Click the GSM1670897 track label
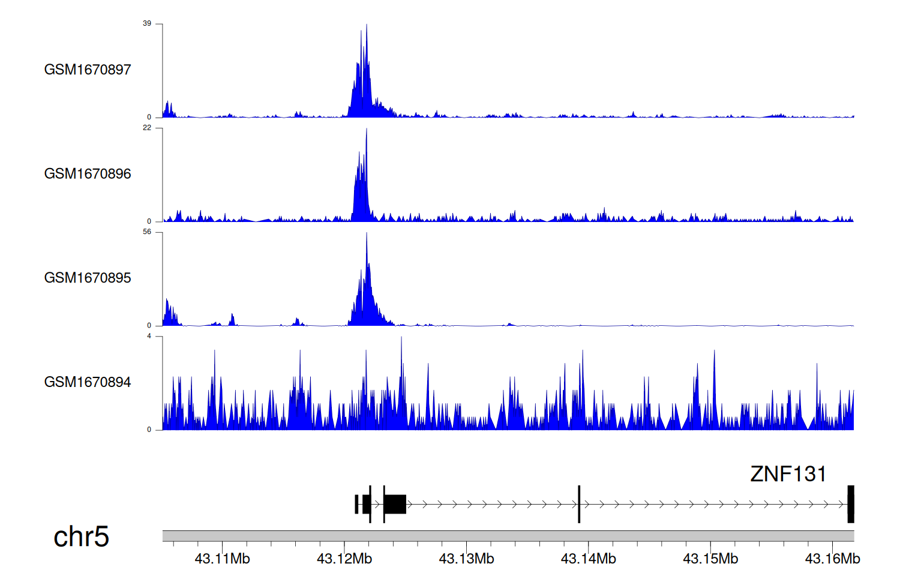This screenshot has width=900, height=588. pyautogui.click(x=88, y=70)
